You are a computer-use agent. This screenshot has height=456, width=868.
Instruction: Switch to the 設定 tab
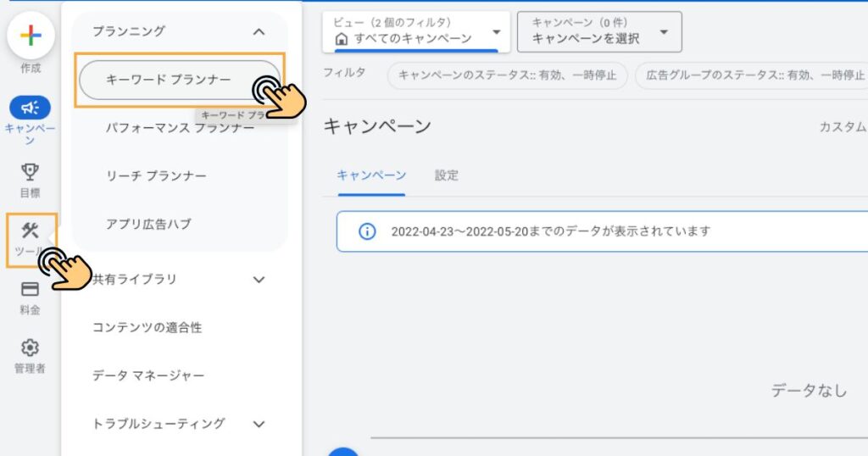click(446, 175)
